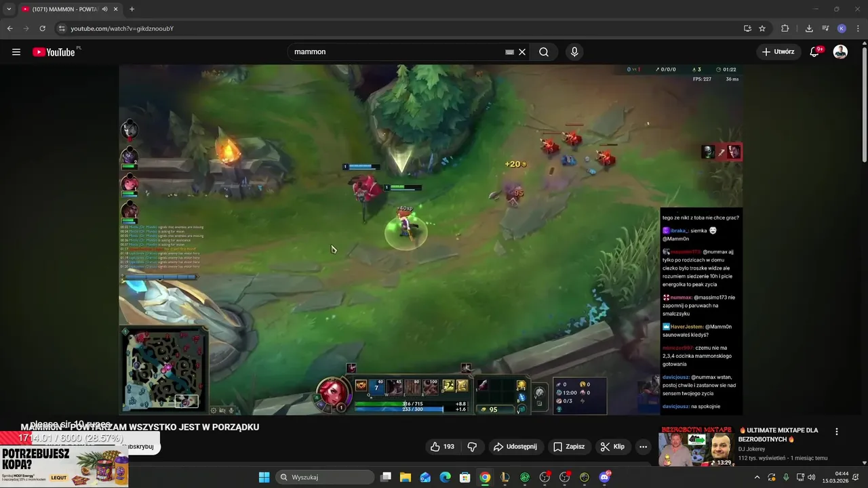Image resolution: width=868 pixels, height=488 pixels.
Task: Open the YouTube hamburger guide menu
Action: (x=16, y=52)
